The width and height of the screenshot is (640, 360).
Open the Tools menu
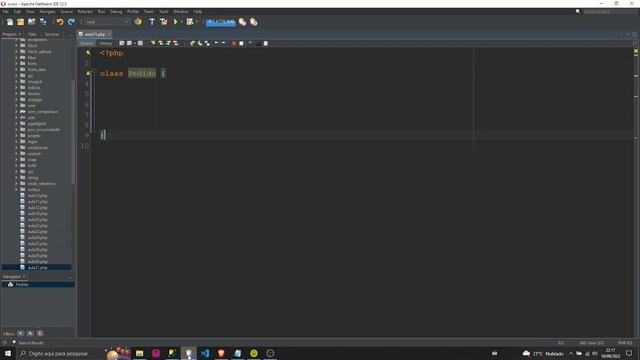click(164, 11)
